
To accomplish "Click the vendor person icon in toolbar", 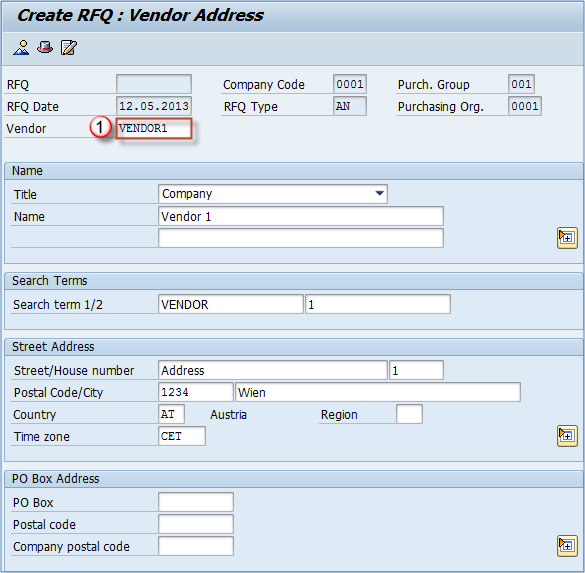I will (x=21, y=48).
